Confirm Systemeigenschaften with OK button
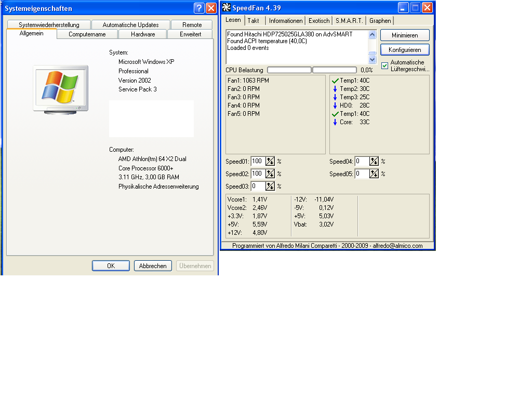Screen dimensions: 532x399 (x=111, y=266)
